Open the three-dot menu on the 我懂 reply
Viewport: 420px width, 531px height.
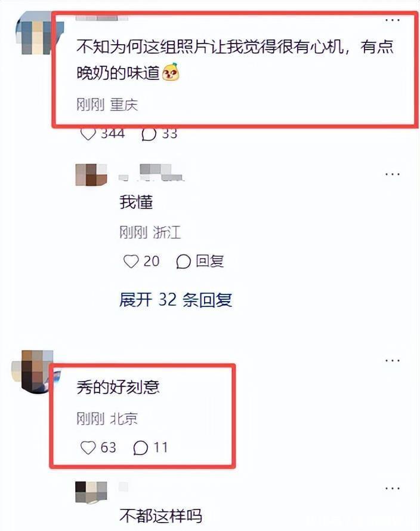click(393, 174)
